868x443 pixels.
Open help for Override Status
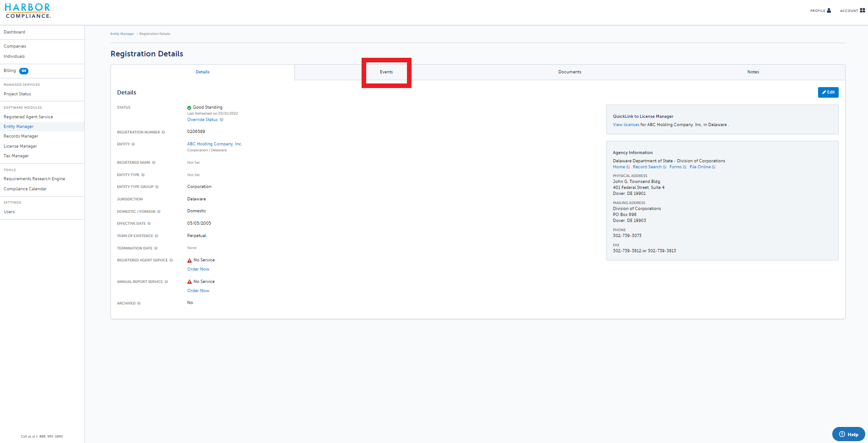(221, 120)
